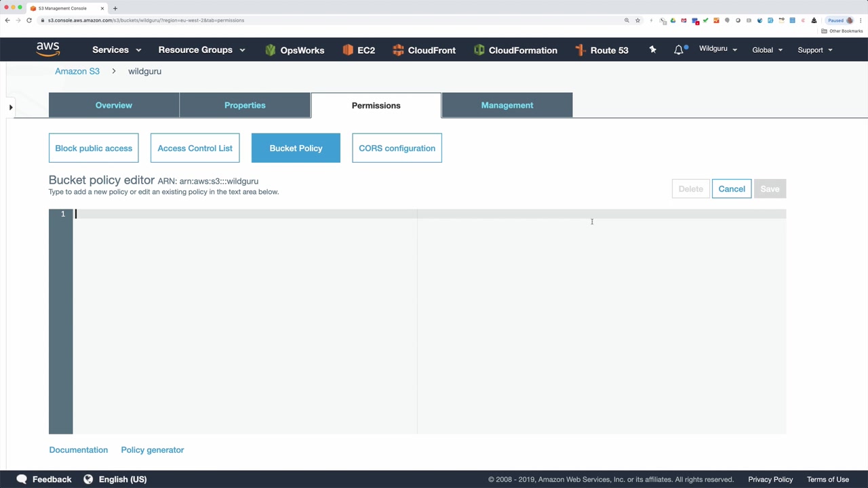Image resolution: width=868 pixels, height=488 pixels.
Task: Click the wildguru breadcrumb text
Action: click(x=144, y=71)
